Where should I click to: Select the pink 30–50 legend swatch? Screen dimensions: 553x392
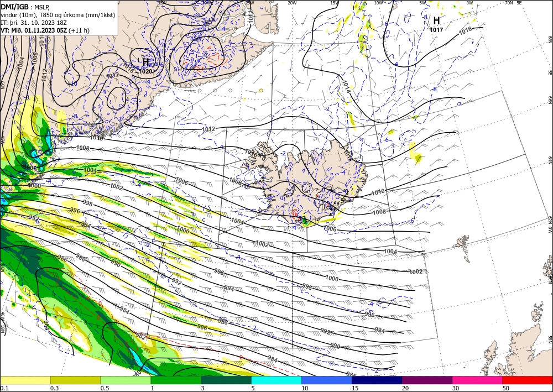click(478, 380)
